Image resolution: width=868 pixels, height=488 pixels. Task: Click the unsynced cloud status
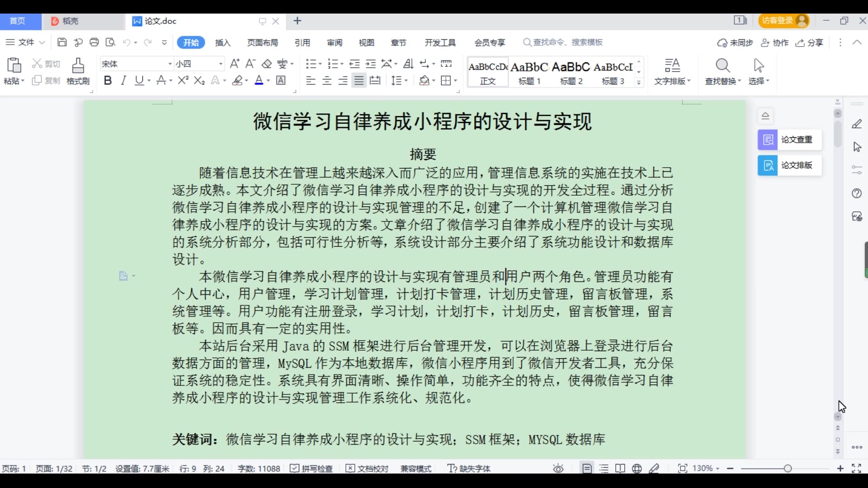[735, 42]
